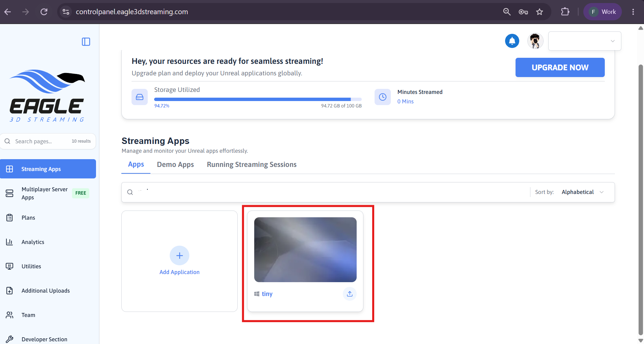
Task: Open site information icon in address bar
Action: point(66,12)
